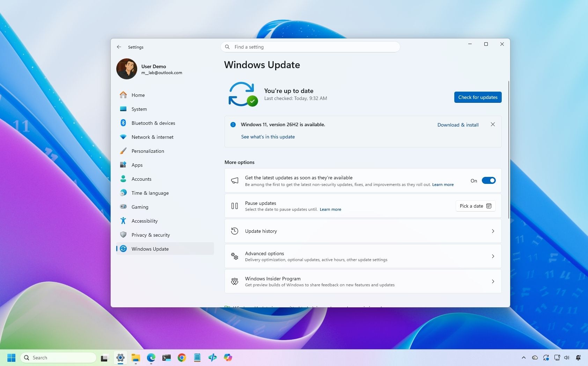The image size is (588, 366).
Task: Show hidden icons in system tray
Action: tap(523, 358)
